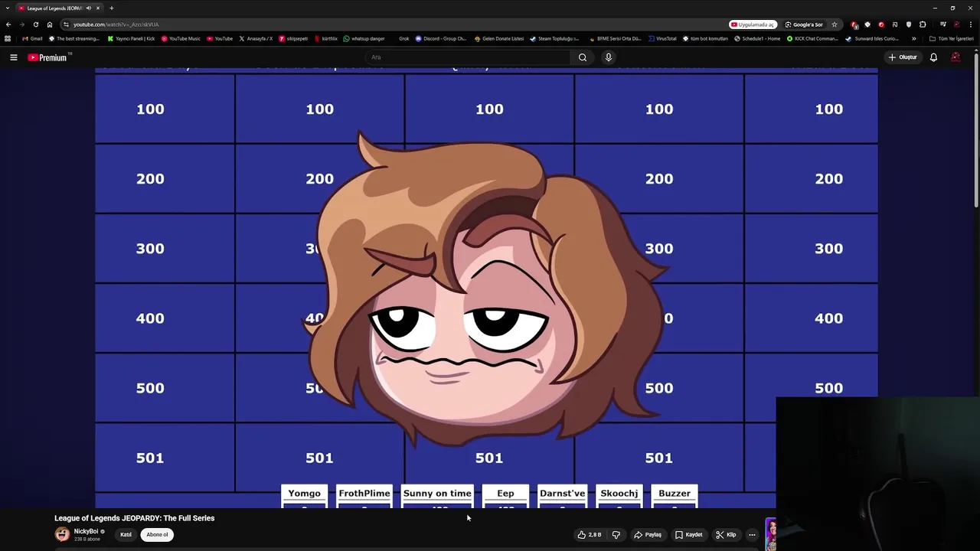This screenshot has width=980, height=551.
Task: Click the Google'a Sor button
Action: click(x=804, y=24)
